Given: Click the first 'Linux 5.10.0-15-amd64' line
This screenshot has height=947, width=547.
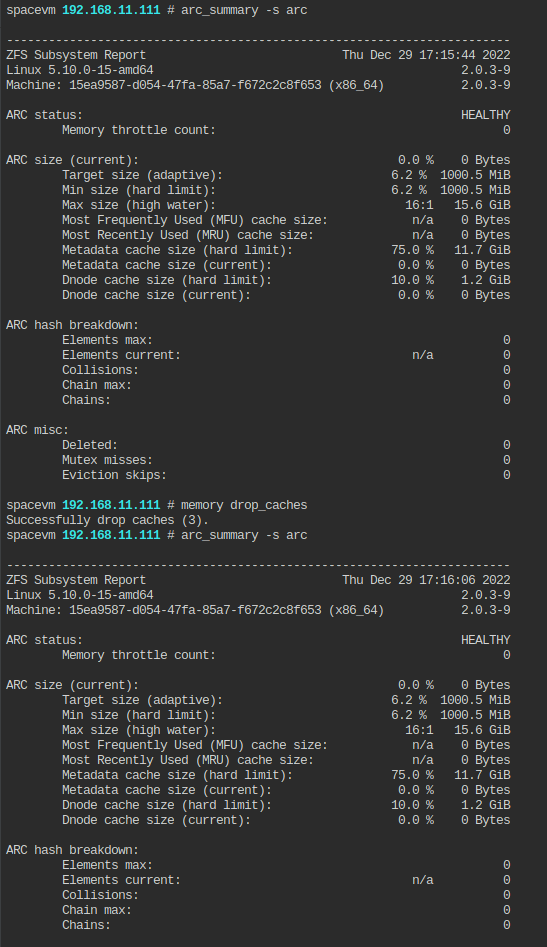Looking at the screenshot, I should coord(80,70).
